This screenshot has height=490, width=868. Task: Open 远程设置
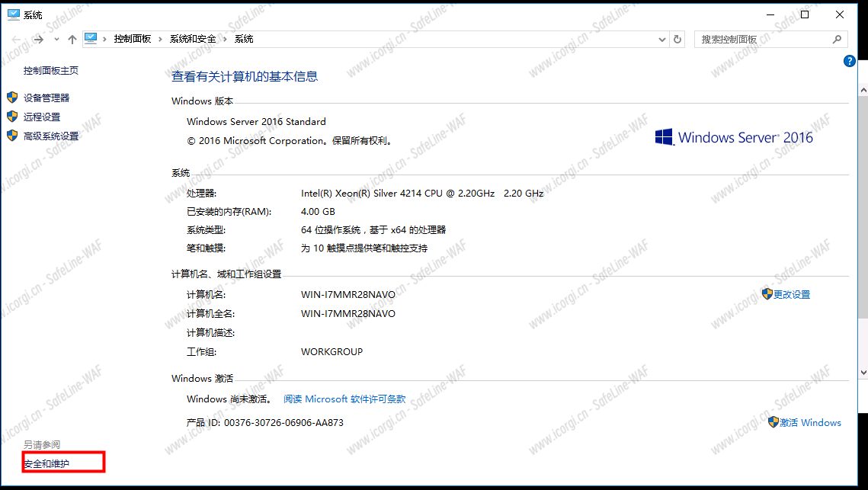pyautogui.click(x=42, y=117)
